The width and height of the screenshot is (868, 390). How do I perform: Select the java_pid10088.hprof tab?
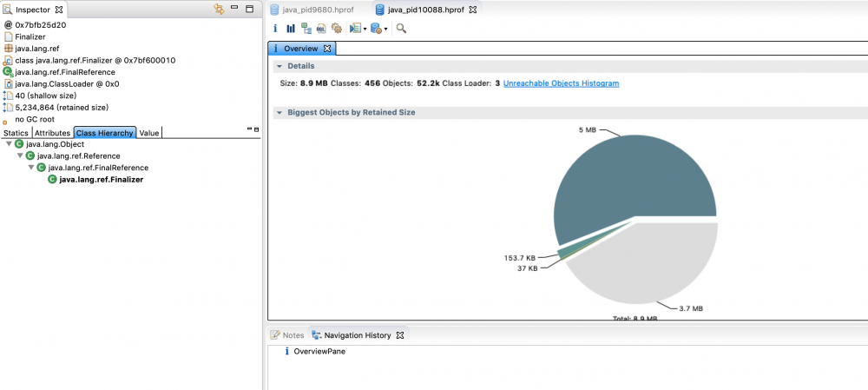pos(424,10)
